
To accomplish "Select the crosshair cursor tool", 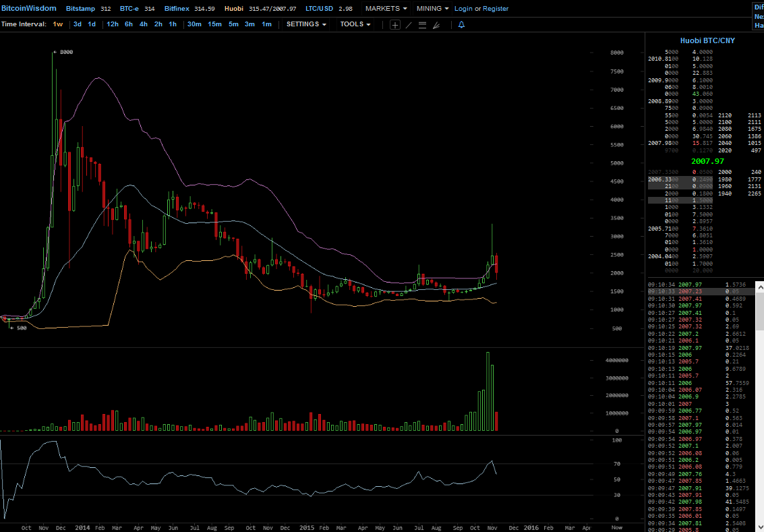I will pos(395,25).
